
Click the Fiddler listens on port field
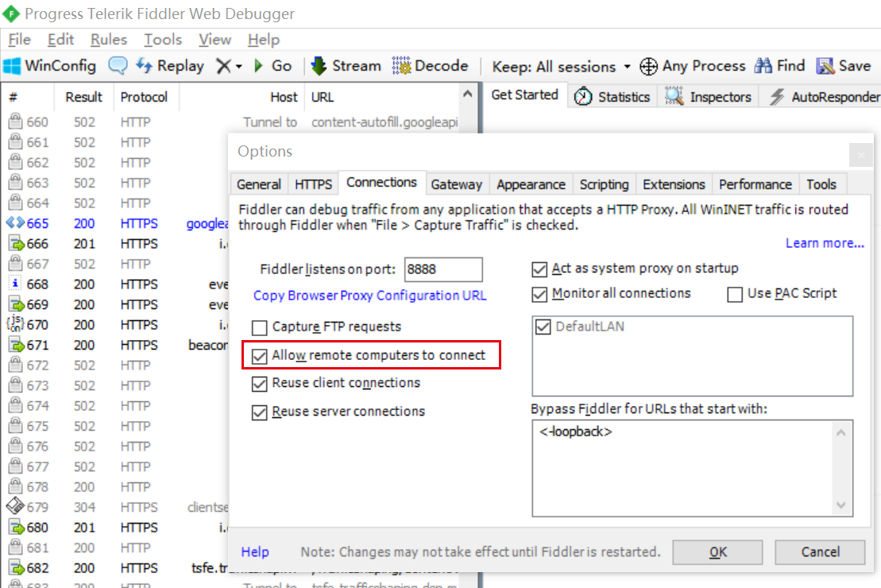tap(442, 269)
